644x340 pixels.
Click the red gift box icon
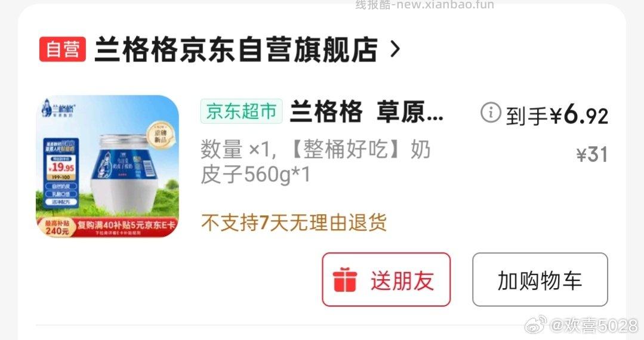click(344, 280)
